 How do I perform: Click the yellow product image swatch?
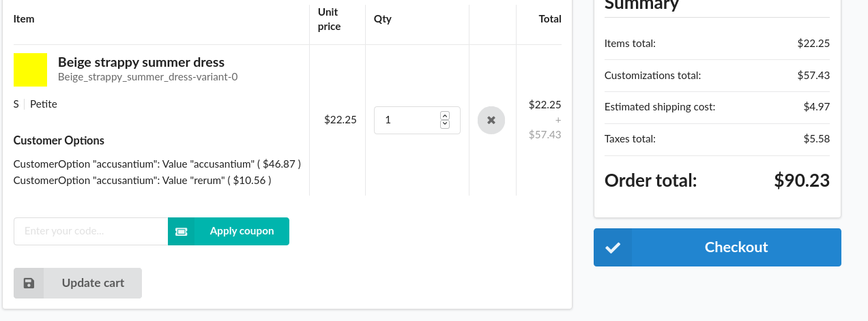31,70
